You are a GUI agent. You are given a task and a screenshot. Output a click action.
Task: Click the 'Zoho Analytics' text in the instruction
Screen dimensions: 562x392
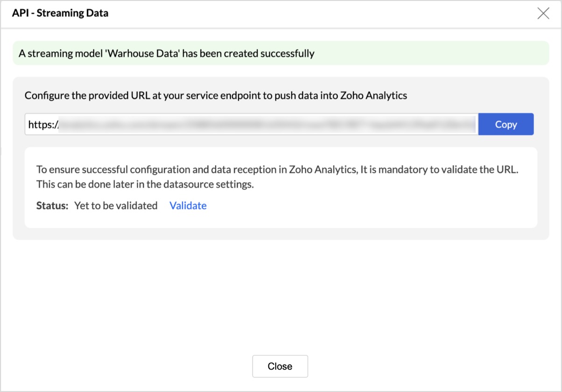(374, 96)
